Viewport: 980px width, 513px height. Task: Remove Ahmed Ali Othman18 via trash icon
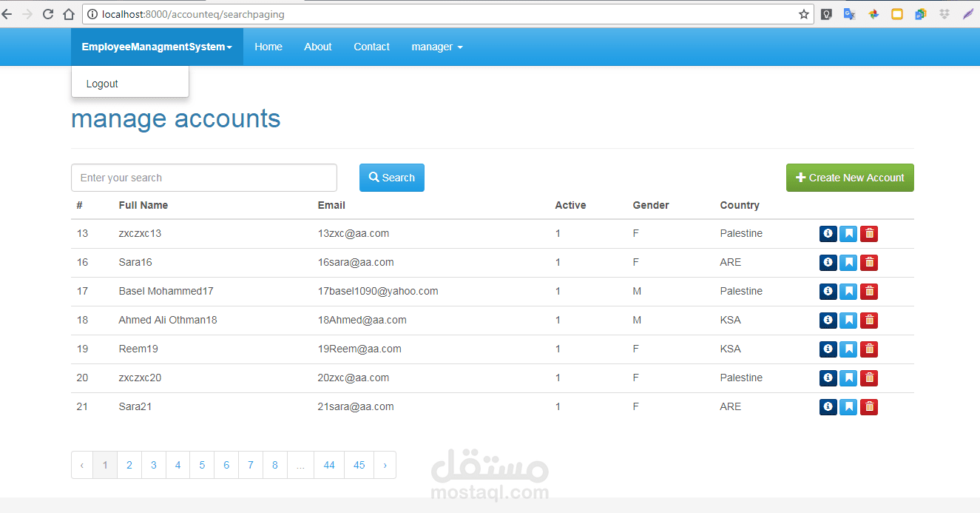(869, 321)
